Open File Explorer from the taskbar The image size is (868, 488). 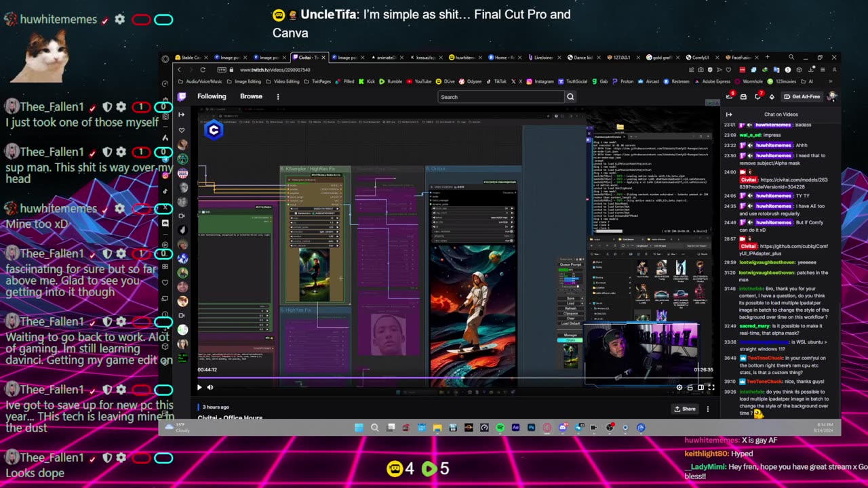(437, 428)
